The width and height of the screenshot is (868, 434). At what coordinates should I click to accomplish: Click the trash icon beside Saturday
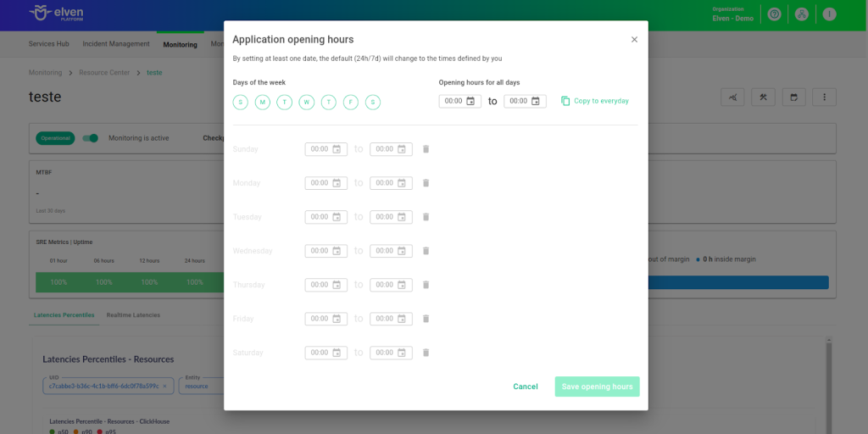coord(426,353)
